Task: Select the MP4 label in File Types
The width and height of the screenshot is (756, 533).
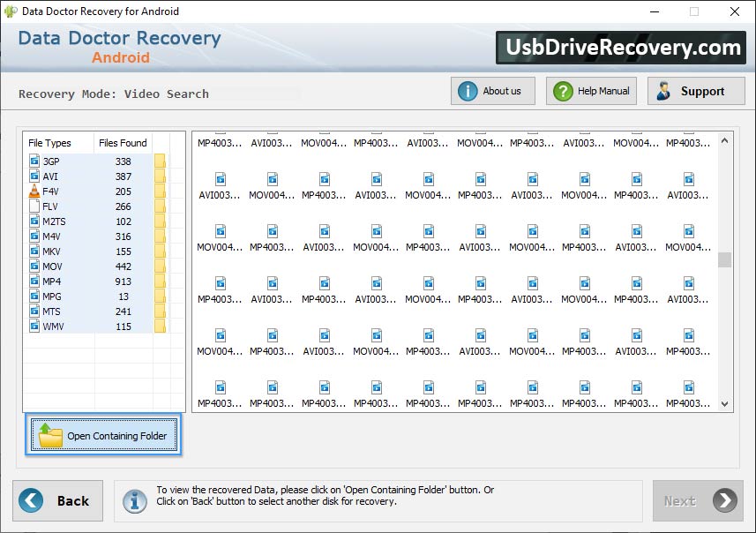Action: 52,282
